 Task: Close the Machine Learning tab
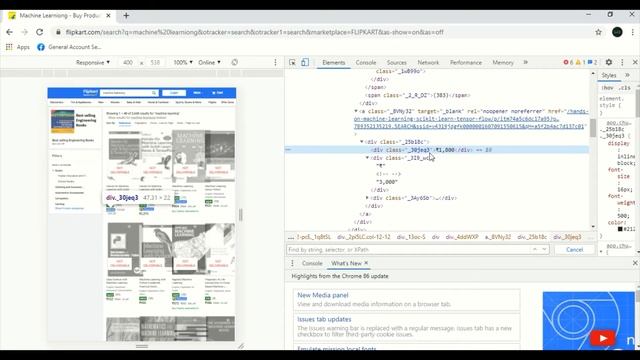108,16
